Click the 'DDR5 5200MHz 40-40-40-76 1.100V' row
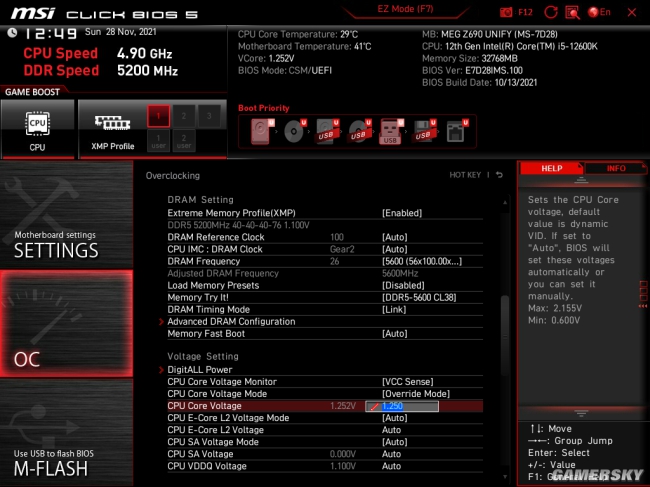The width and height of the screenshot is (650, 487). point(238,225)
